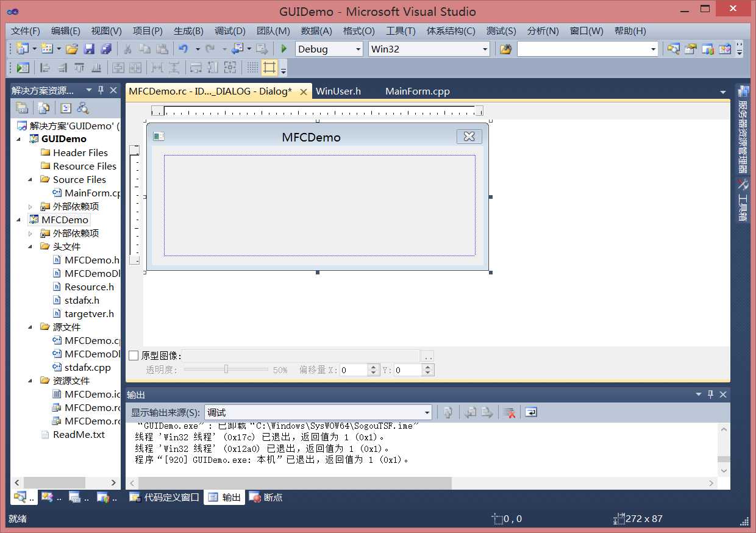Switch to the WinUser.h tab
Image resolution: width=756 pixels, height=533 pixels.
338,91
